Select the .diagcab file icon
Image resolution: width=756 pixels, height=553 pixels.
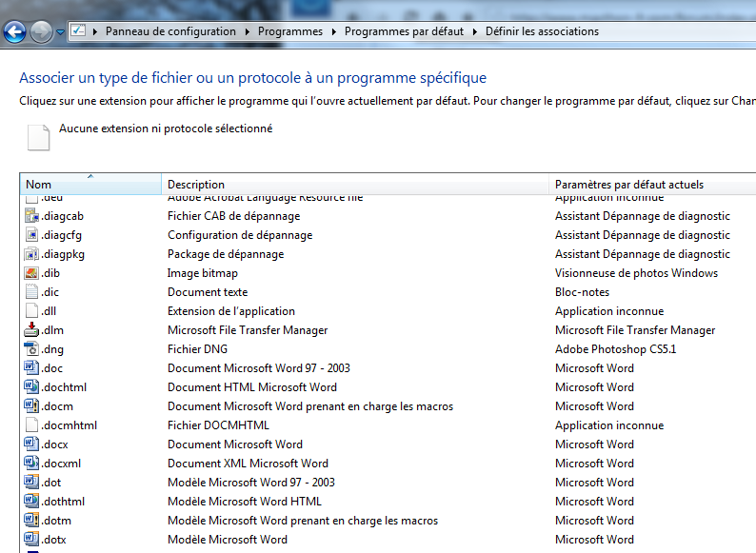click(31, 216)
